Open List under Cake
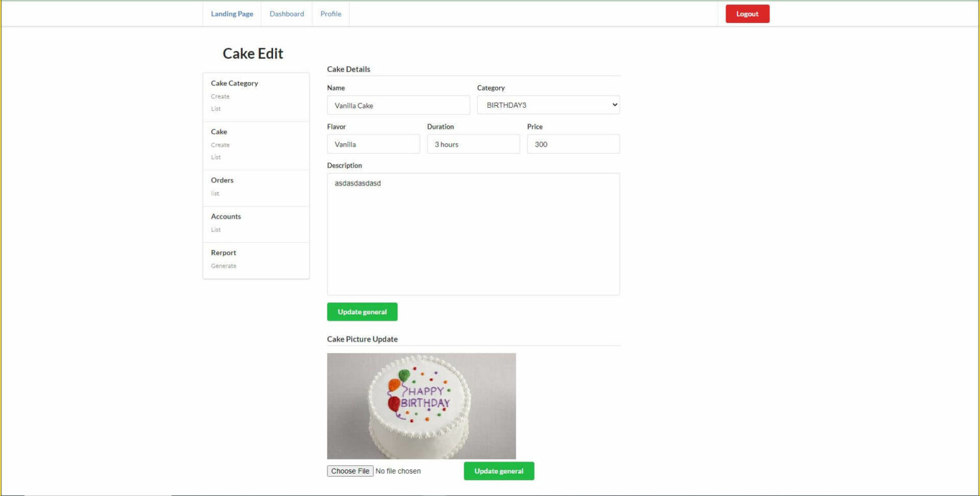Viewport: 980px width, 496px height. pos(215,157)
